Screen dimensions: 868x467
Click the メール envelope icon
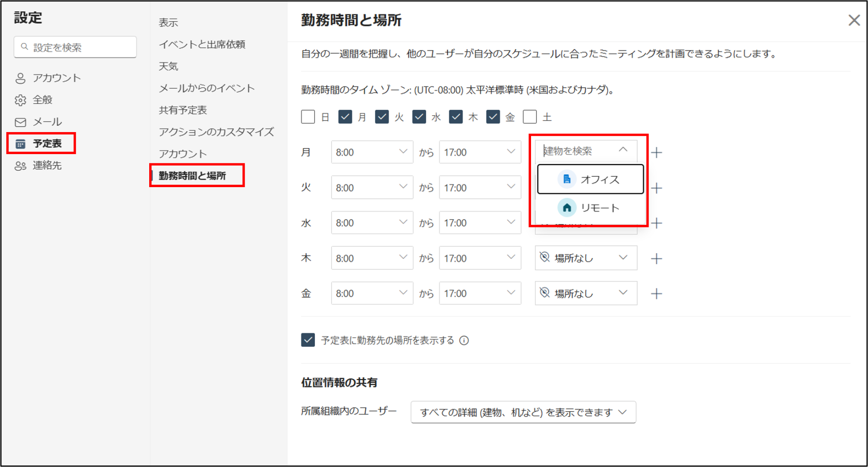coord(20,122)
